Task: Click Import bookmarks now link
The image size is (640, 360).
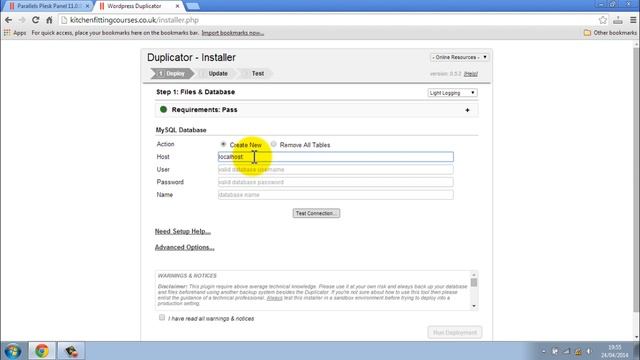Action: (x=233, y=33)
